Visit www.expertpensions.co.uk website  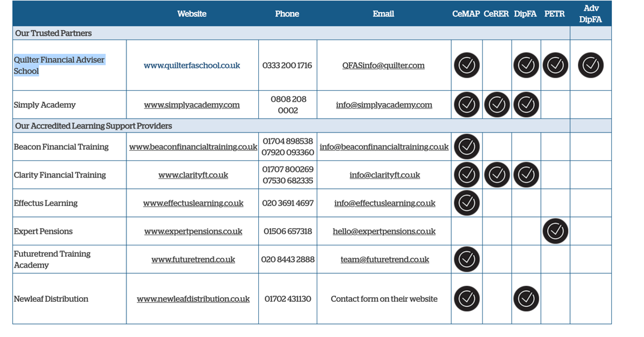[193, 231]
